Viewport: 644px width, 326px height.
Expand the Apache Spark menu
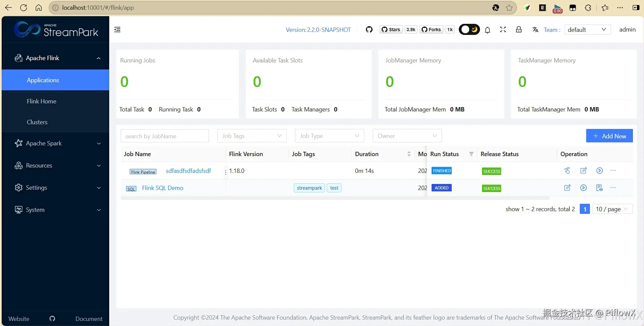pos(55,143)
